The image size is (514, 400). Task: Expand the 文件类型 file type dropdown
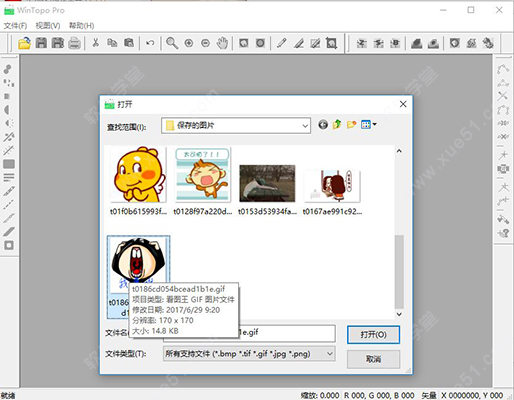click(329, 354)
